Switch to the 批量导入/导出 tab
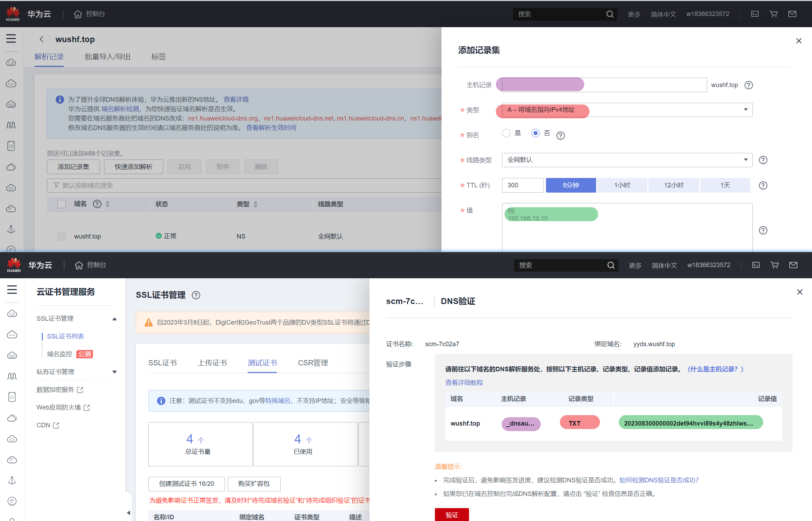The width and height of the screenshot is (812, 521). [x=107, y=57]
